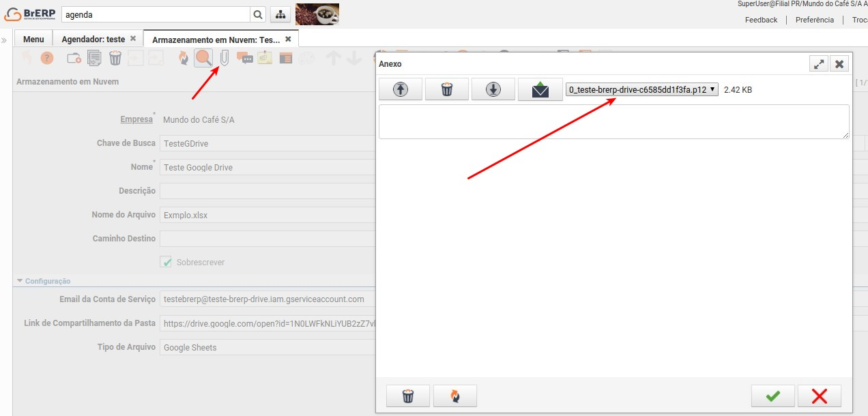The height and width of the screenshot is (416, 868).
Task: Click the down arrow next record icon
Action: (353, 59)
